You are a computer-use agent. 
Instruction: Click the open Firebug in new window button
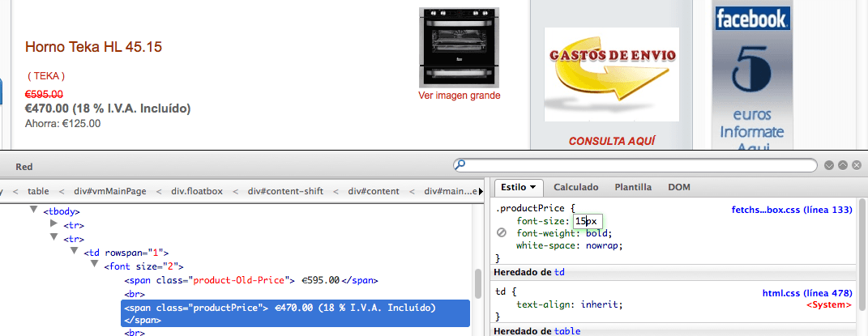[843, 165]
